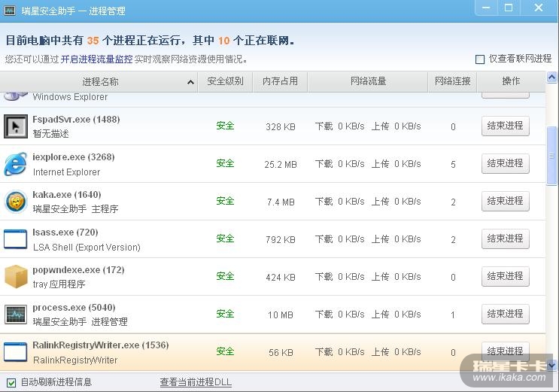Click the RalinkRegistryWriter.exe window icon

(15, 352)
